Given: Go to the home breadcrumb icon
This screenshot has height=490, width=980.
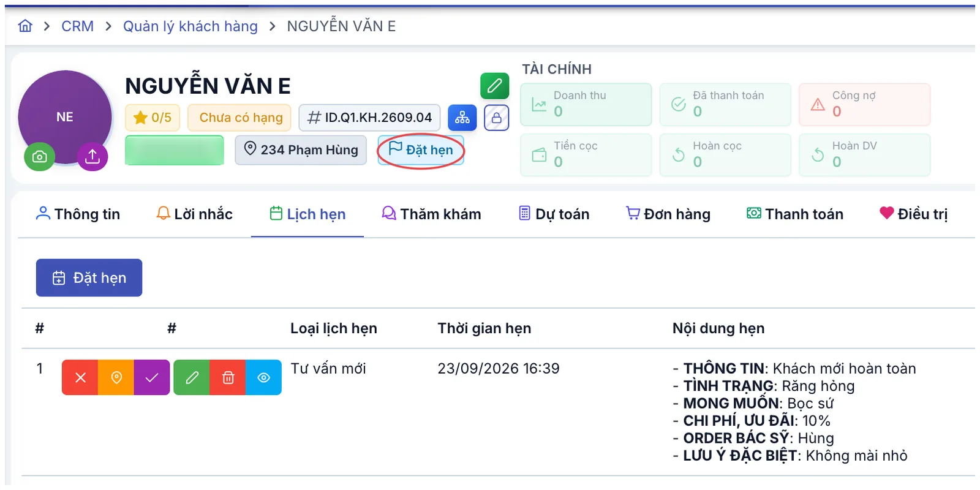Looking at the screenshot, I should pyautogui.click(x=25, y=26).
